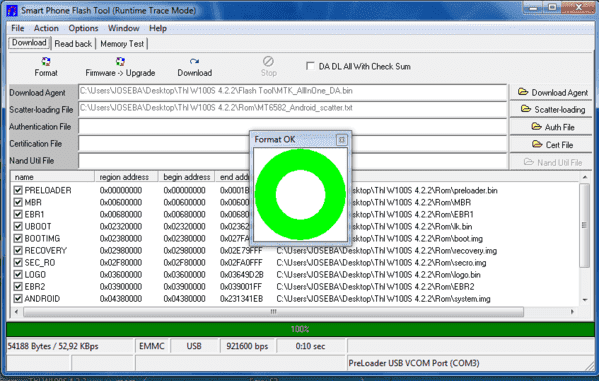599x381 pixels.
Task: Open the Scatter-loading file browser button
Action: pyautogui.click(x=551, y=109)
